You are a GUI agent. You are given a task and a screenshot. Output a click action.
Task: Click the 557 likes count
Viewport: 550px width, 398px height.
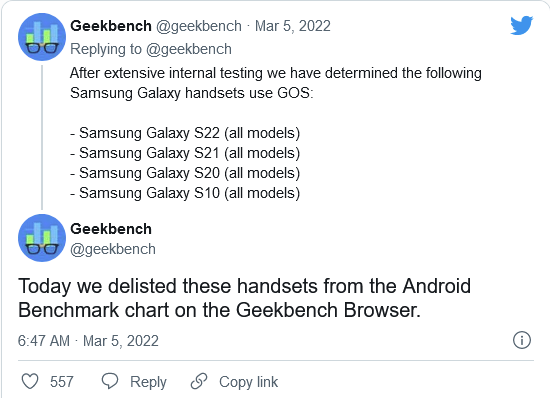pyautogui.click(x=62, y=382)
